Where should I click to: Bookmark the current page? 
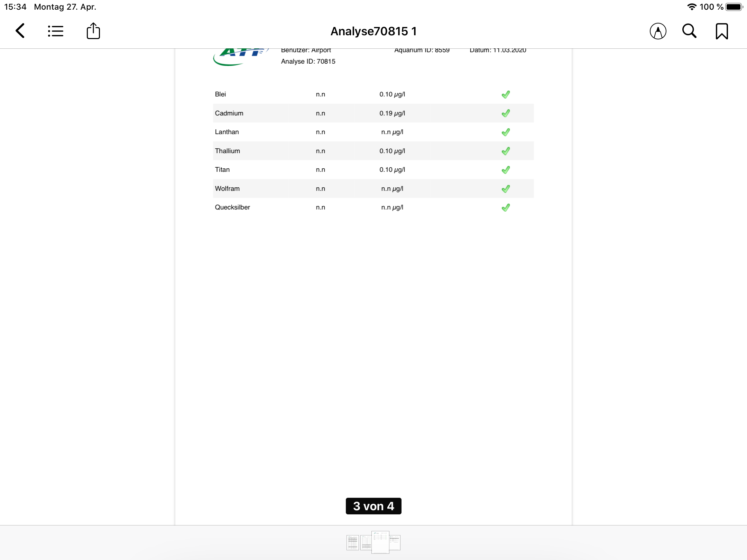pyautogui.click(x=722, y=31)
